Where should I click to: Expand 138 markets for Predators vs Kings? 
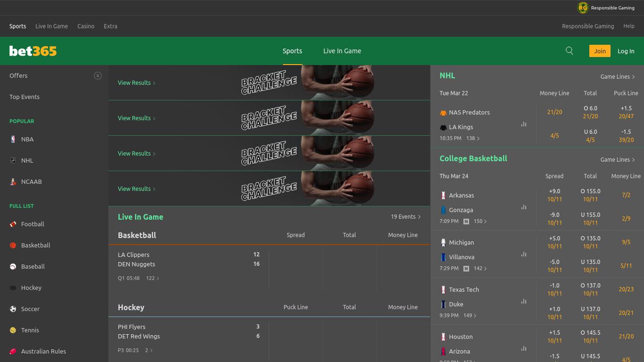point(473,139)
